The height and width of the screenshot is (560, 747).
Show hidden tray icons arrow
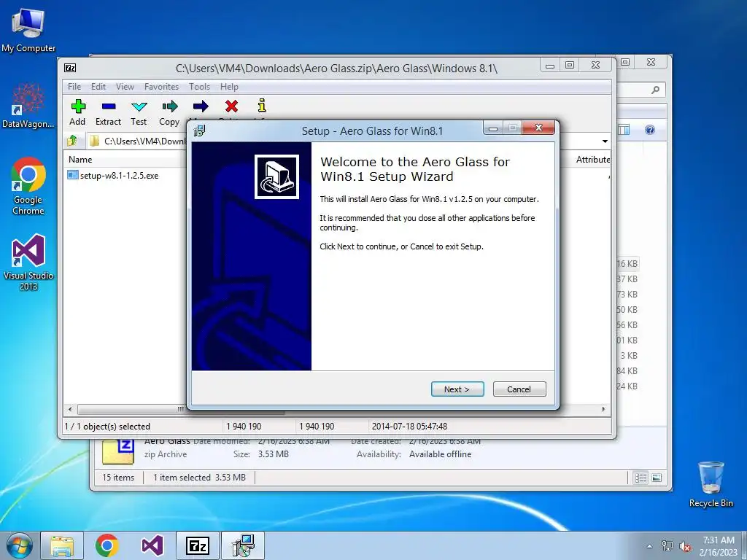pos(649,546)
